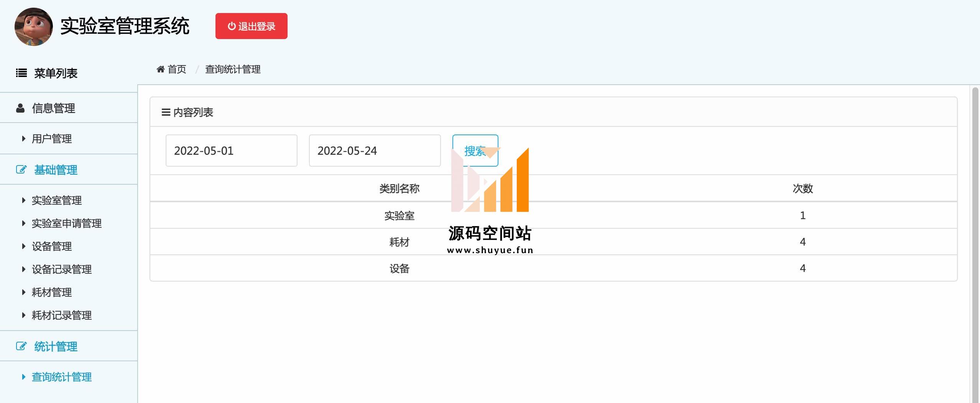Click the arrow beside 耗材管理

click(24, 292)
